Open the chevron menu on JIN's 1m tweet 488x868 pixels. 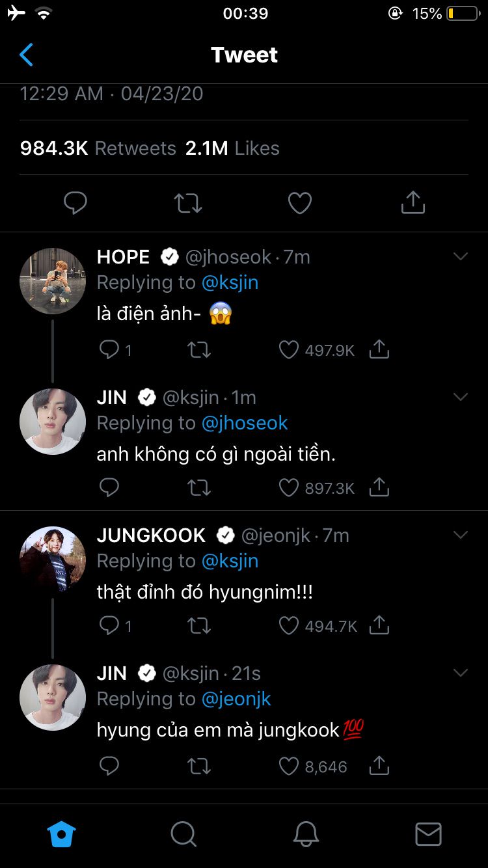pyautogui.click(x=461, y=397)
